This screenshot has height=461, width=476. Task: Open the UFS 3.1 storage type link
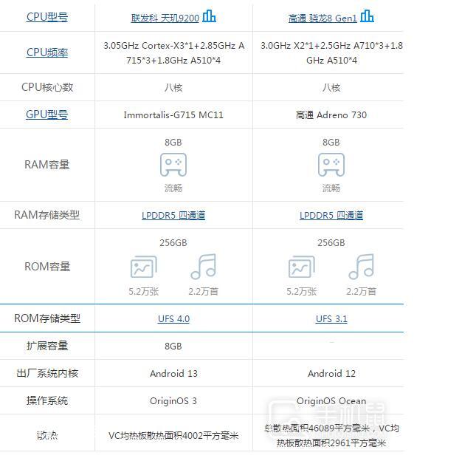(x=331, y=318)
